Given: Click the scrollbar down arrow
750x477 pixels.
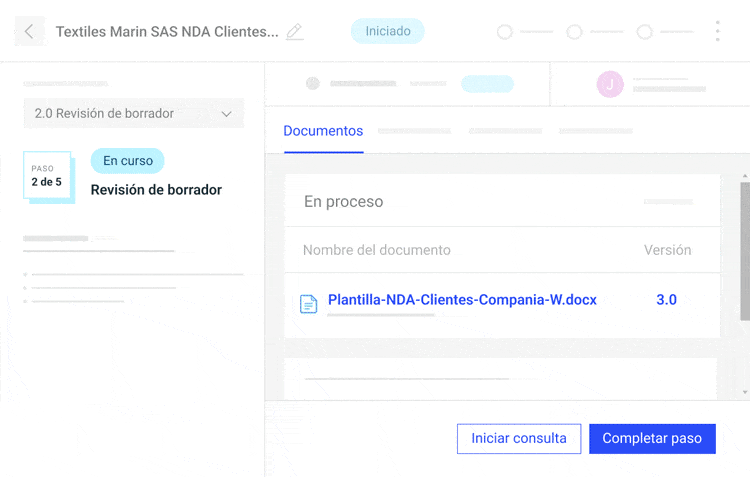Looking at the screenshot, I should tap(745, 392).
